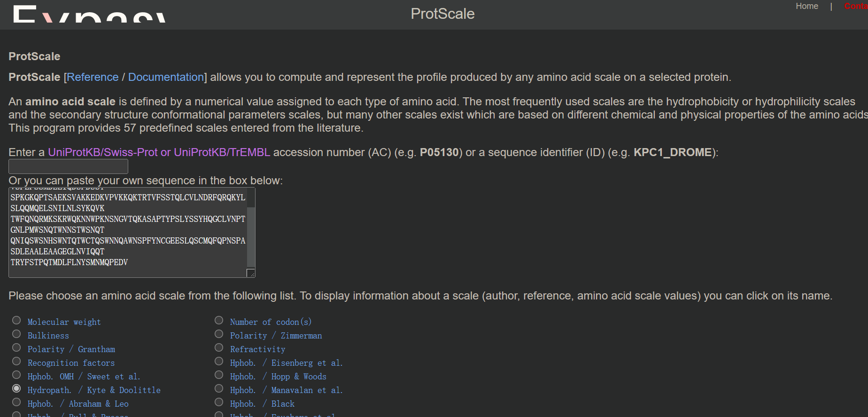Select Polarity / Zimmerman radio button

(x=219, y=334)
